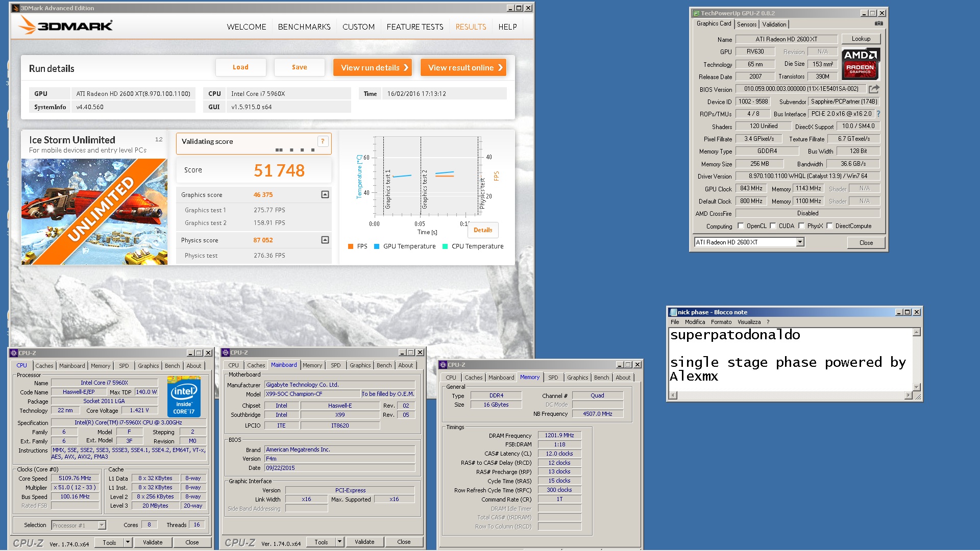Click Core Speed 5109.76 MHz value

click(x=75, y=479)
